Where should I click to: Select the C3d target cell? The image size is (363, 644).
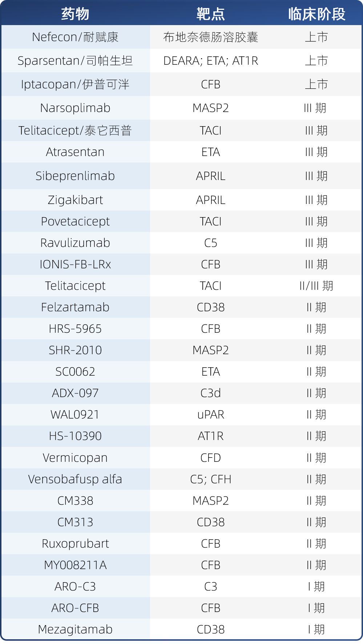pos(210,393)
